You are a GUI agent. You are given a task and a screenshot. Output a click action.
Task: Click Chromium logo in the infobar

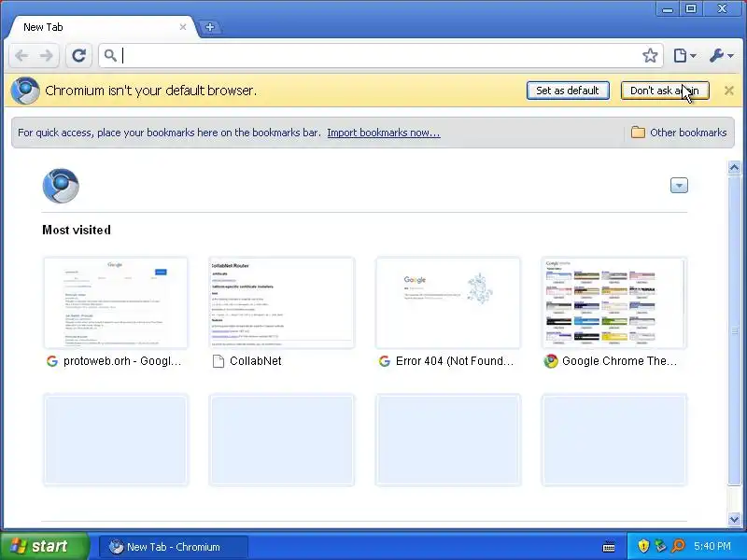25,91
